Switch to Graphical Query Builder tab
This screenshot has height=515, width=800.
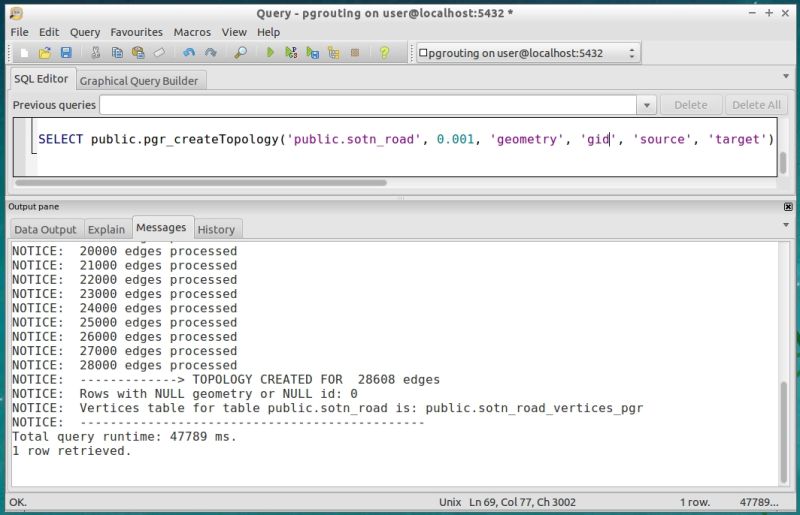(x=139, y=81)
